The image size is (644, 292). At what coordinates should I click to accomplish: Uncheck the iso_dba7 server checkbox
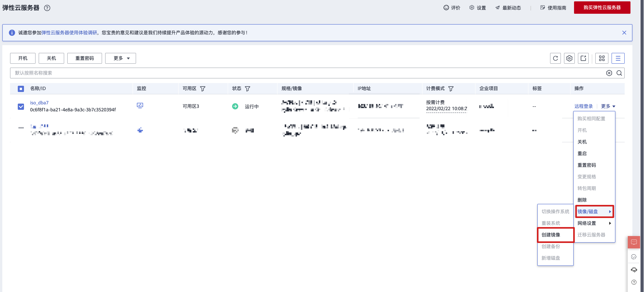tap(21, 106)
